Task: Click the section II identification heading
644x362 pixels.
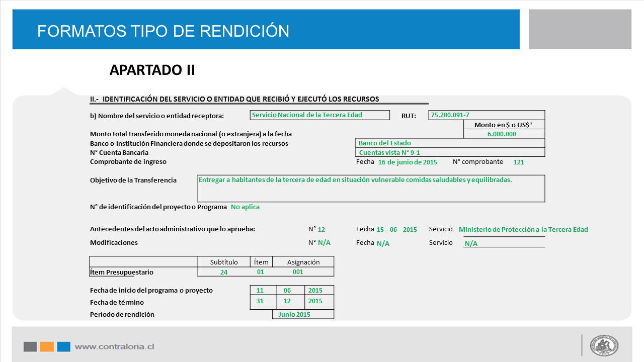Action: click(x=234, y=99)
